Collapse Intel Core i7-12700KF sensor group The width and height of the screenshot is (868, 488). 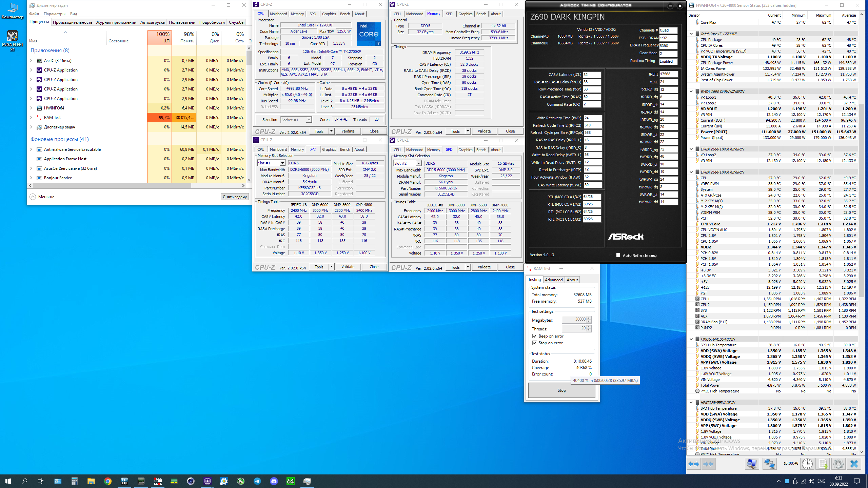coord(691,34)
